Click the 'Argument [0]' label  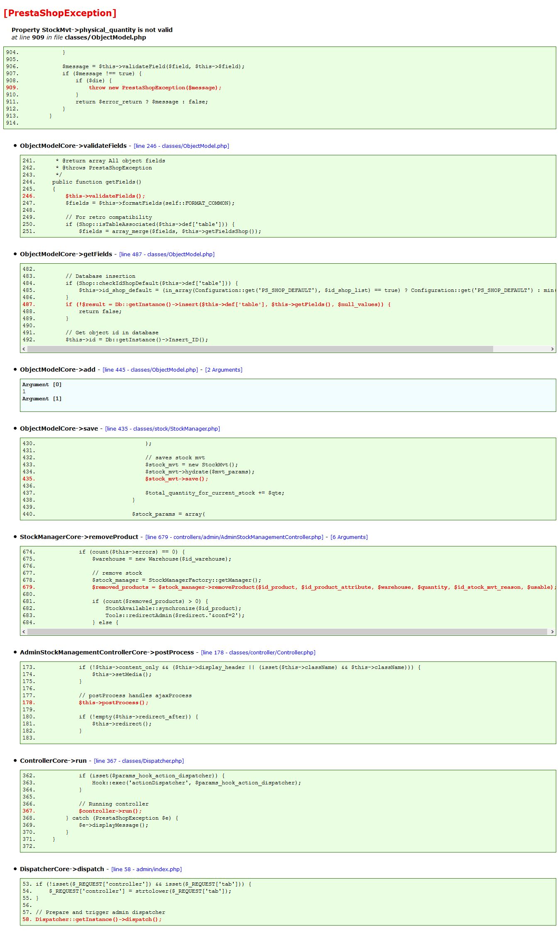click(x=42, y=385)
